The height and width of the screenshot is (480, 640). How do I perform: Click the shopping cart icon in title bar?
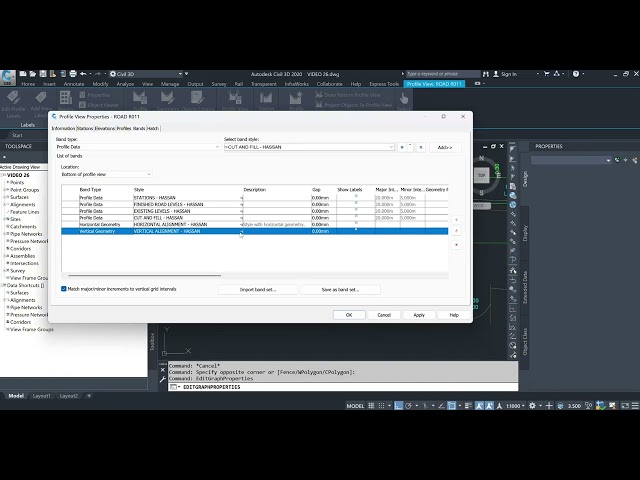547,74
